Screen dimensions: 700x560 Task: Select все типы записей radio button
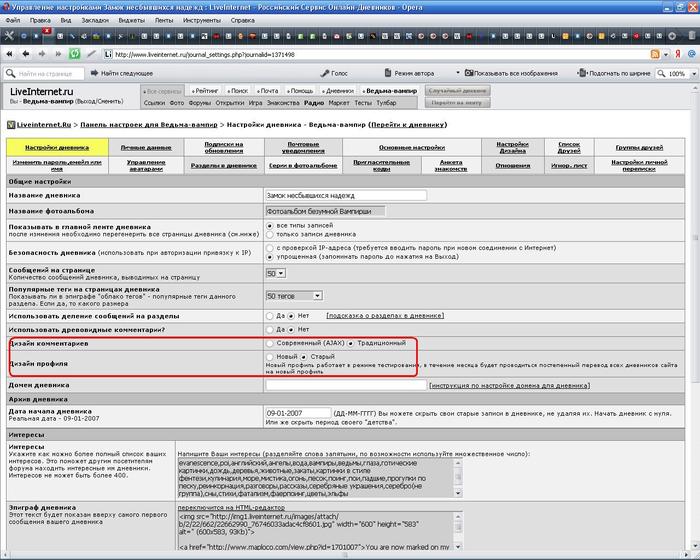(270, 226)
